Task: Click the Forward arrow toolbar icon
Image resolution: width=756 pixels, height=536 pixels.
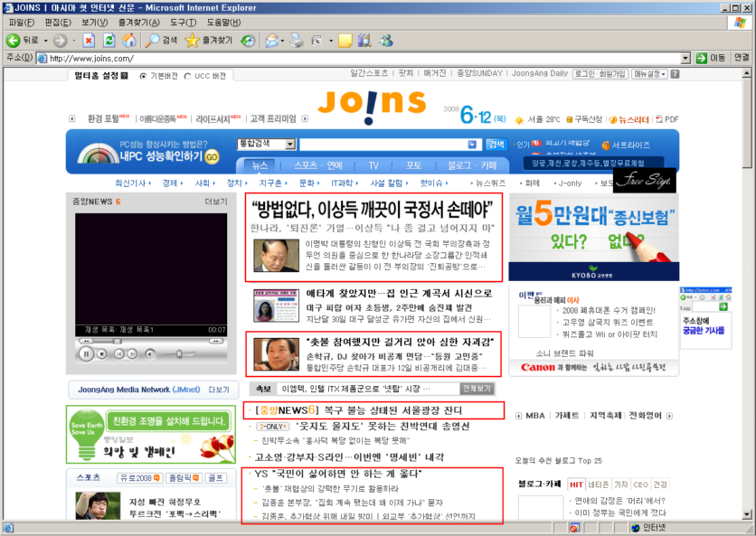Action: (x=60, y=41)
